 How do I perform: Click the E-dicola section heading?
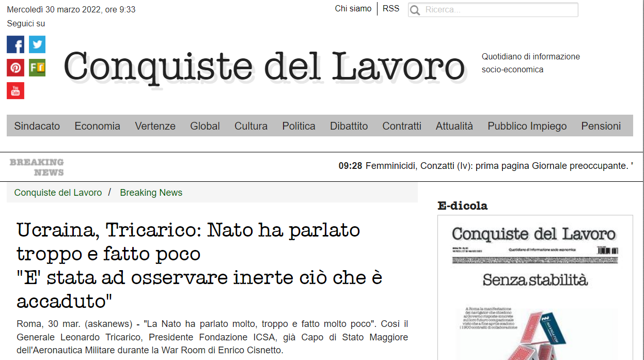(x=463, y=206)
